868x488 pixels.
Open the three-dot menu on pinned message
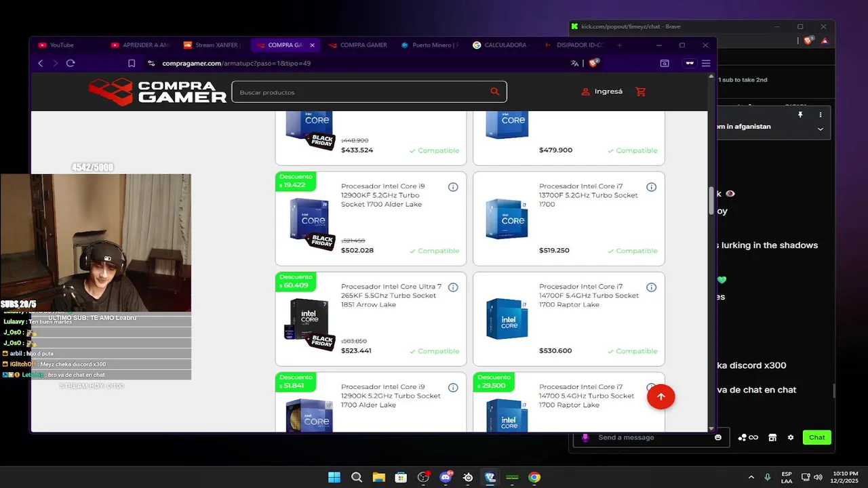(x=820, y=115)
